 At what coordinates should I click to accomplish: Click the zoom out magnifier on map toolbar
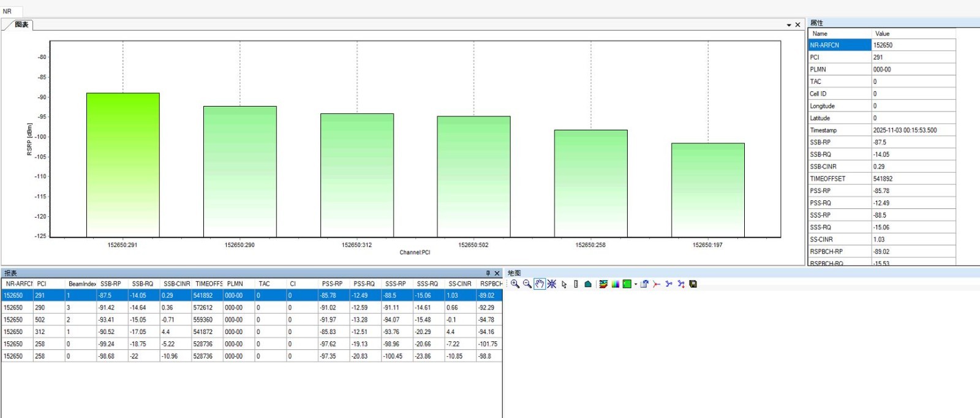pyautogui.click(x=527, y=284)
